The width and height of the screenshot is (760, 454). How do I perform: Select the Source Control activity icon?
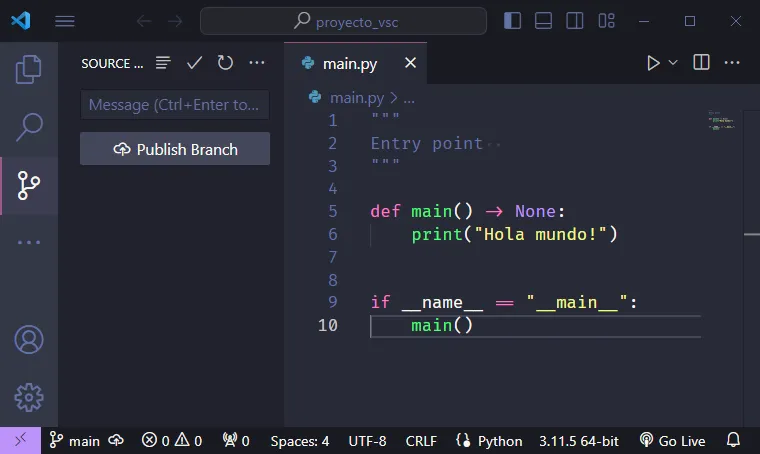click(x=29, y=185)
